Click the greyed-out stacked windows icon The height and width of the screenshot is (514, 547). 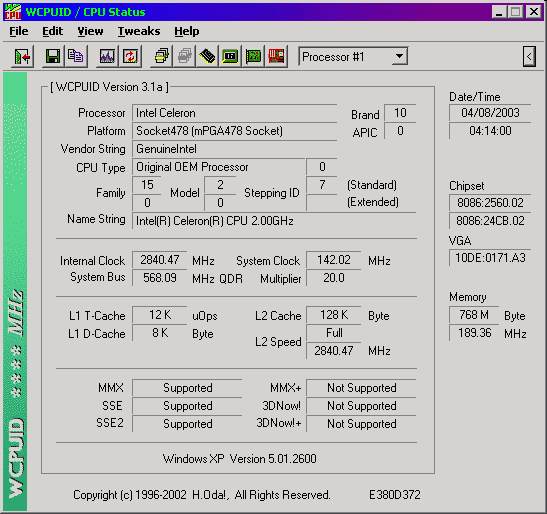pyautogui.click(x=184, y=56)
